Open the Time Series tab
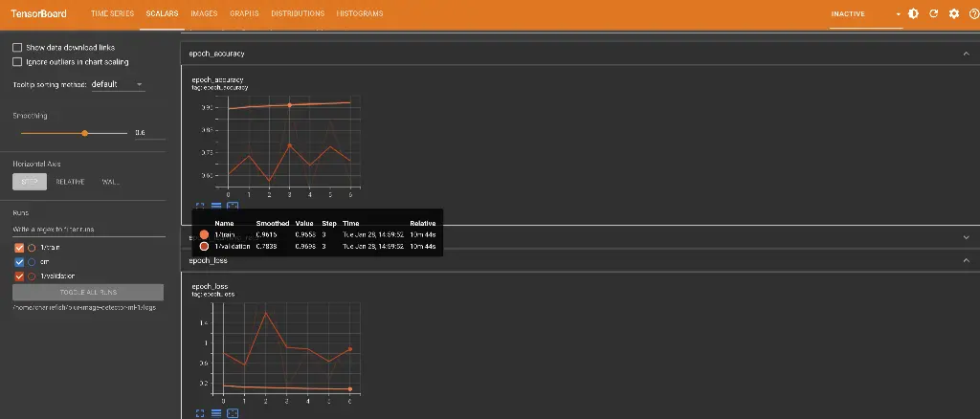980x419 pixels. tap(112, 14)
